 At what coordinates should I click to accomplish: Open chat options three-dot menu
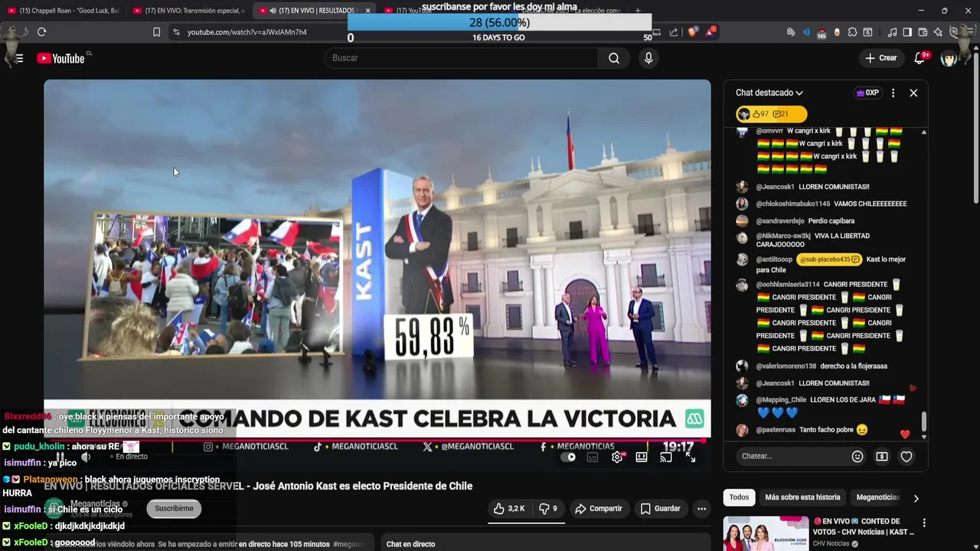pyautogui.click(x=893, y=93)
